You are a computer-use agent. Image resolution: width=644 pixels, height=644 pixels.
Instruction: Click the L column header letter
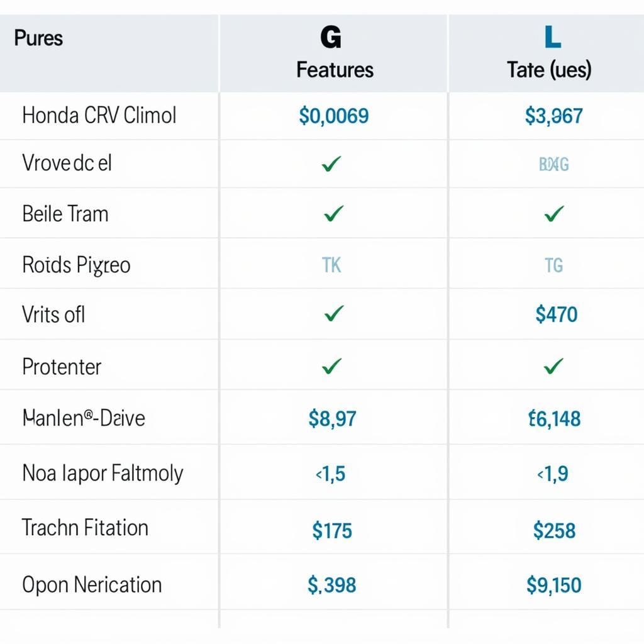pyautogui.click(x=552, y=38)
